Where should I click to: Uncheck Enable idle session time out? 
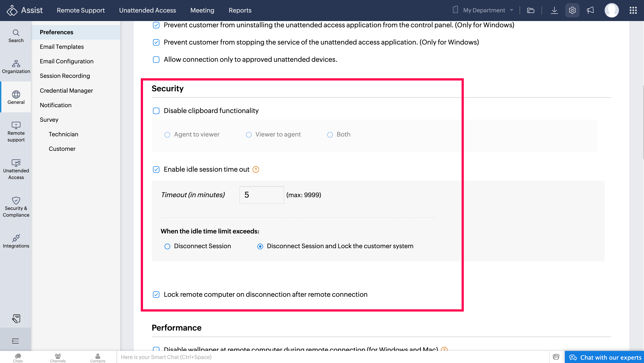click(156, 169)
